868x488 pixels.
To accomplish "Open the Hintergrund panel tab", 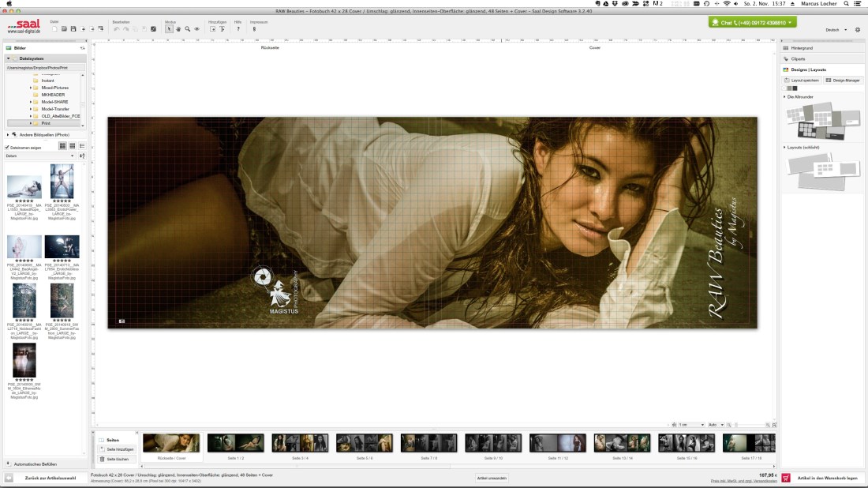I will pyautogui.click(x=801, y=47).
